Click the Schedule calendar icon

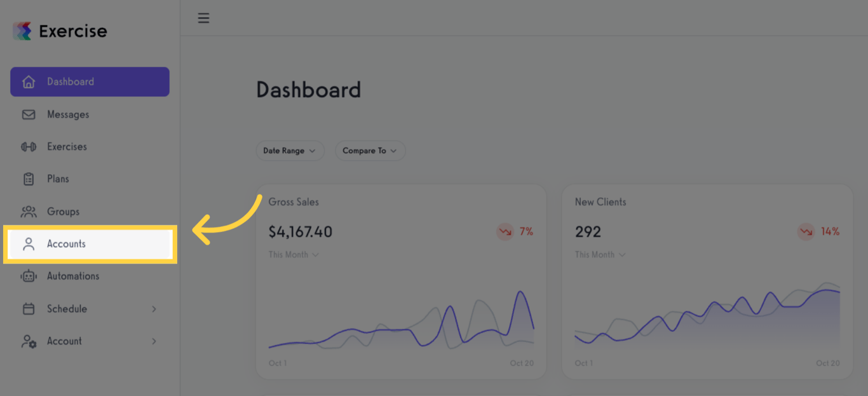[x=29, y=309]
